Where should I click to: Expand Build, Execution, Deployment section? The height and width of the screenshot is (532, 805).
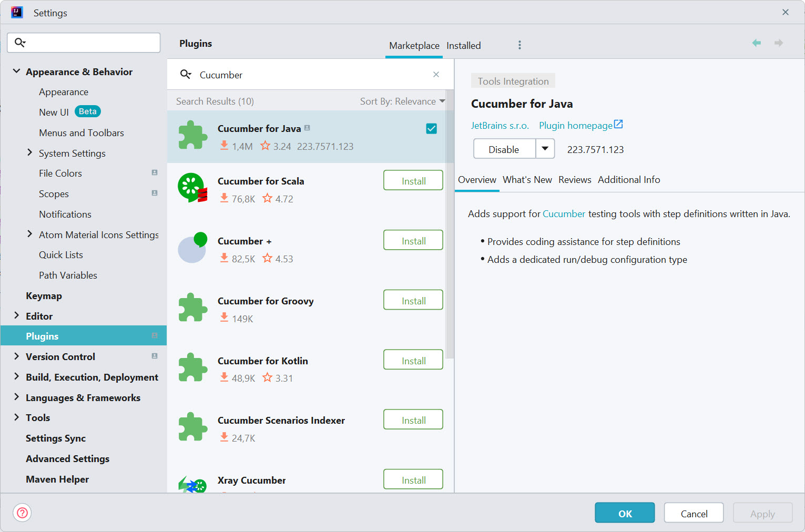pyautogui.click(x=16, y=376)
